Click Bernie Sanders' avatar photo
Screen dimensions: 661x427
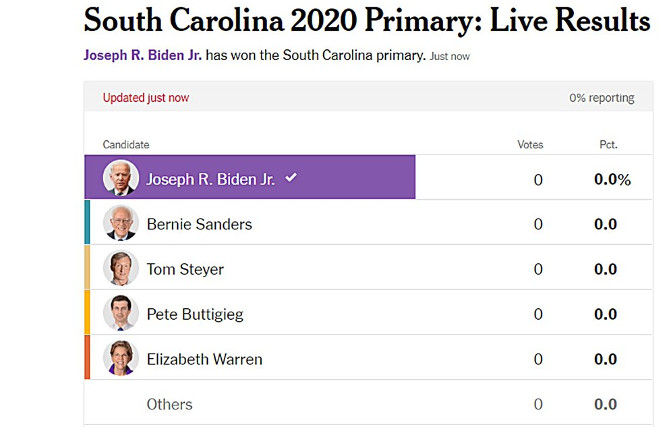click(120, 224)
